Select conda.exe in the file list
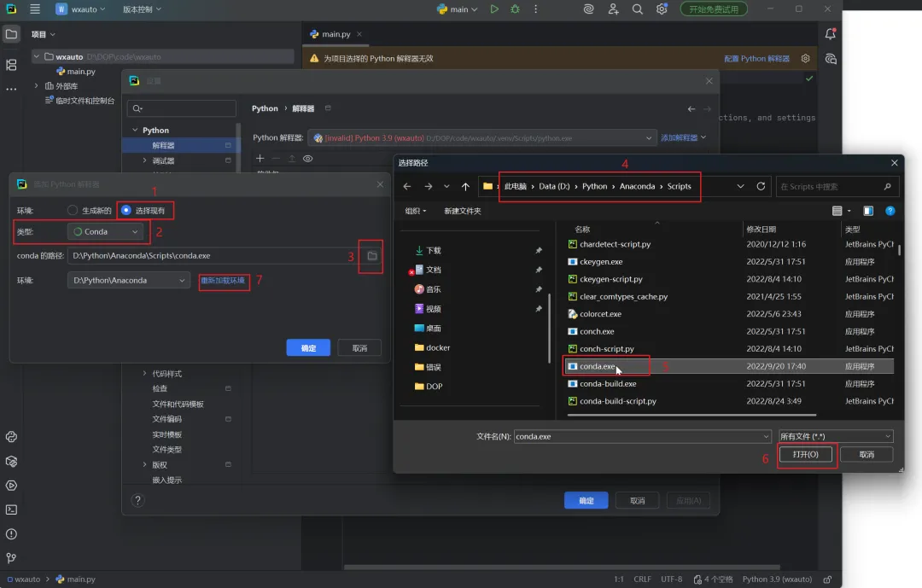This screenshot has width=922, height=588. point(729,366)
